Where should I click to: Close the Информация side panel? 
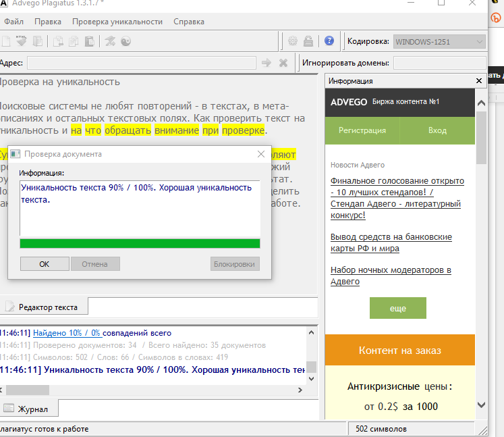479,81
